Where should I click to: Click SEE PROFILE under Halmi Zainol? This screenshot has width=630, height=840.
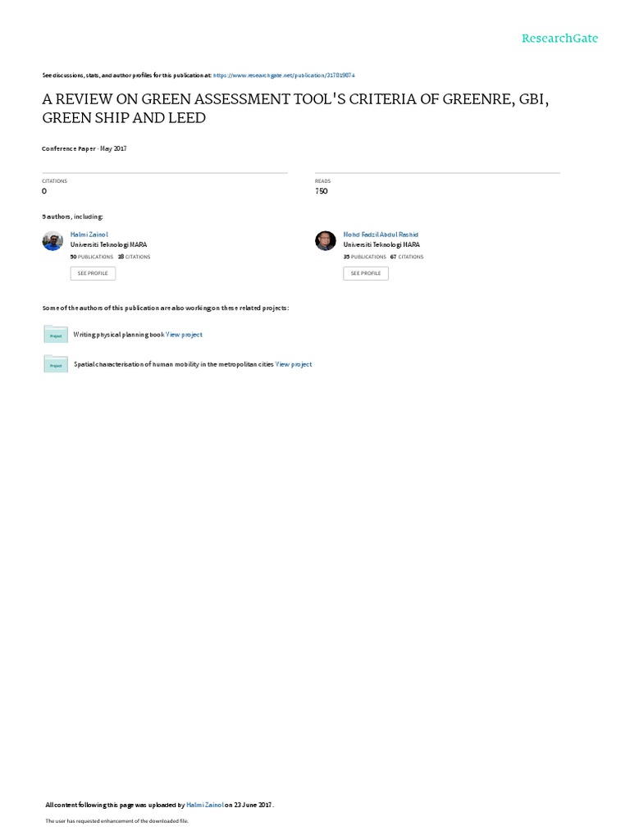click(93, 273)
